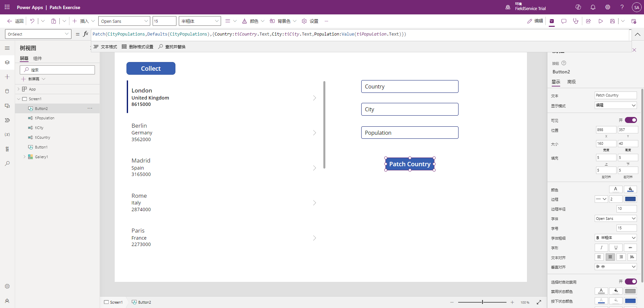The image size is (644, 308).
Task: Toggle the auto-disable on select switch
Action: coord(631,282)
